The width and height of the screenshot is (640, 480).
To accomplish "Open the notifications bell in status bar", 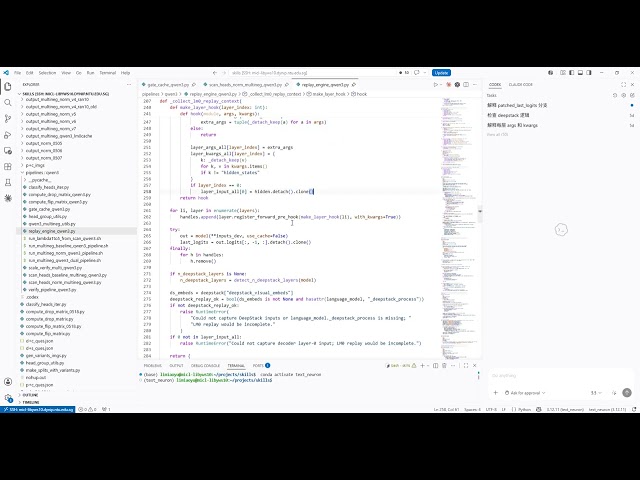I will pos(634,409).
